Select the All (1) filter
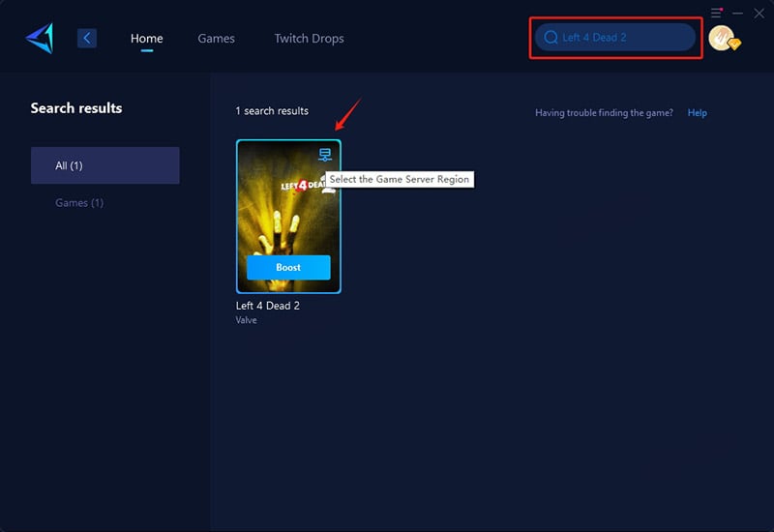 105,165
